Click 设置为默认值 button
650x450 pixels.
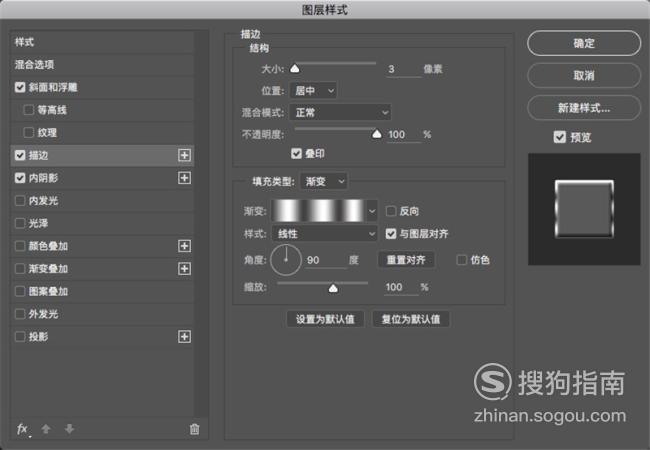pos(325,319)
